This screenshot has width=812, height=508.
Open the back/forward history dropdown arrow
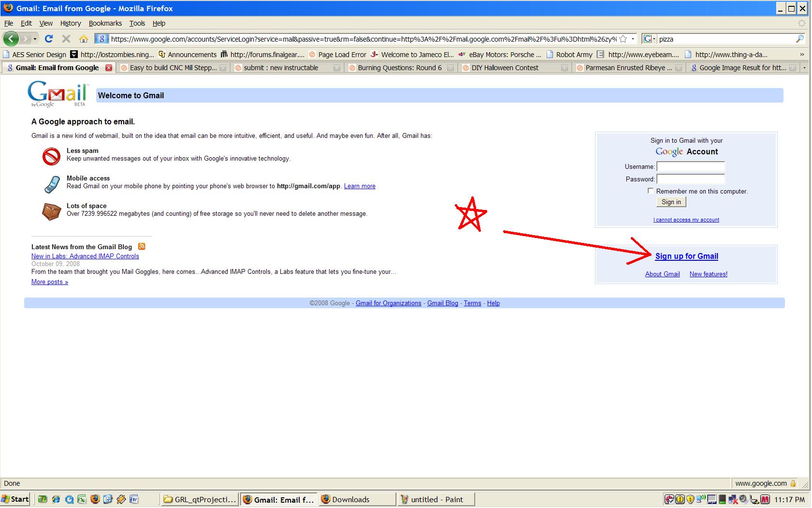[x=35, y=39]
